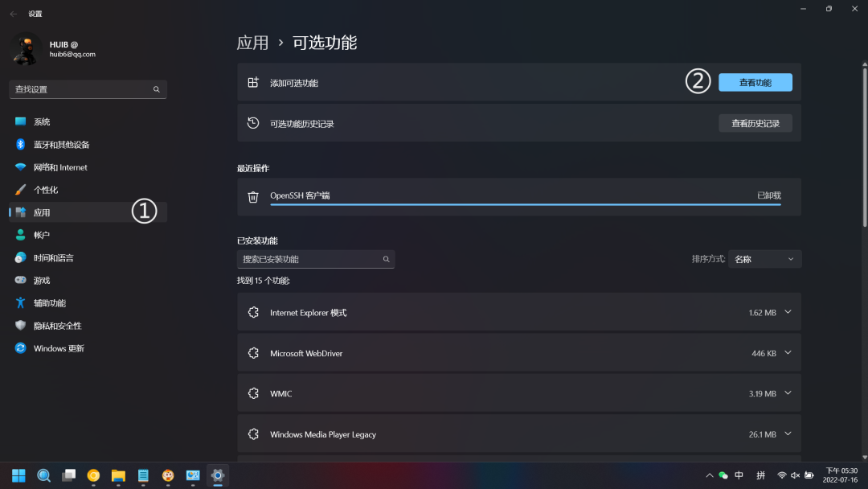Click 应用 breadcrumb link in header
Image resolution: width=868 pixels, height=489 pixels.
[252, 43]
